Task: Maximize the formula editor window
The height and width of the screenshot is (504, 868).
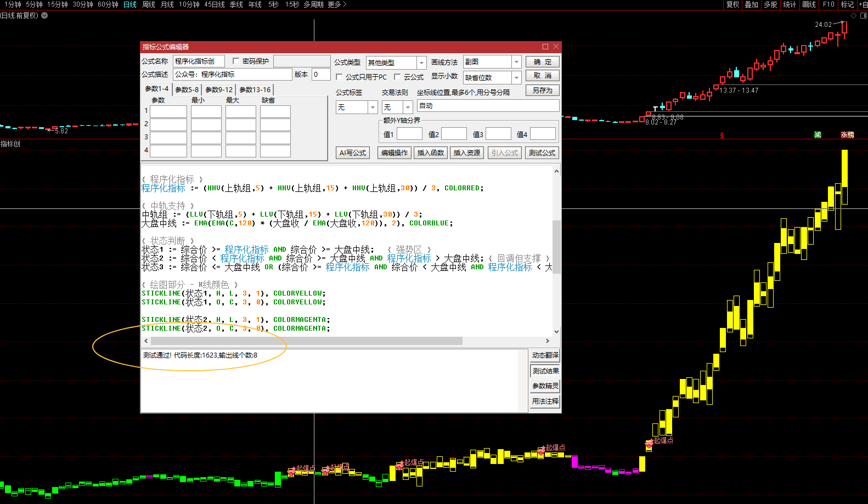Action: point(545,47)
